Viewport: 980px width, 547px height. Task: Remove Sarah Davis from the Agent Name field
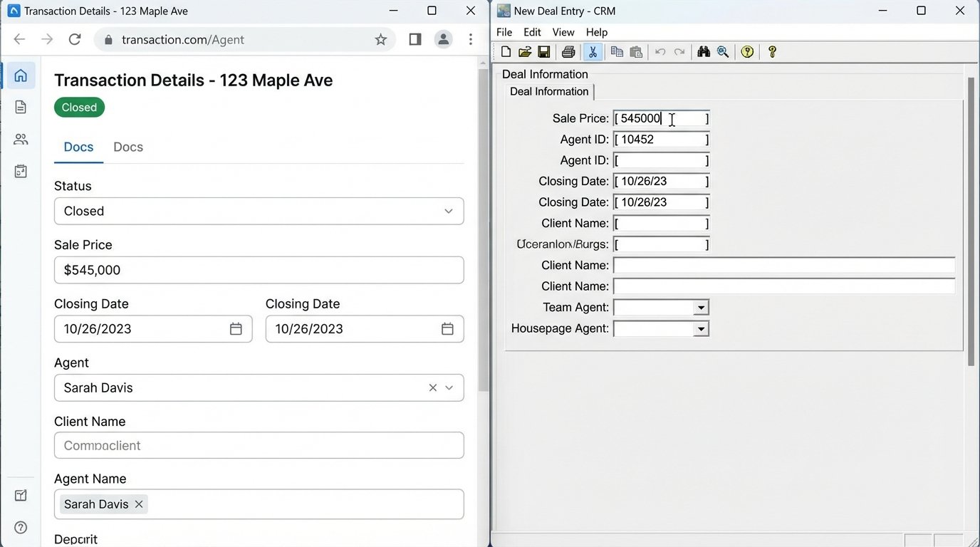[140, 504]
